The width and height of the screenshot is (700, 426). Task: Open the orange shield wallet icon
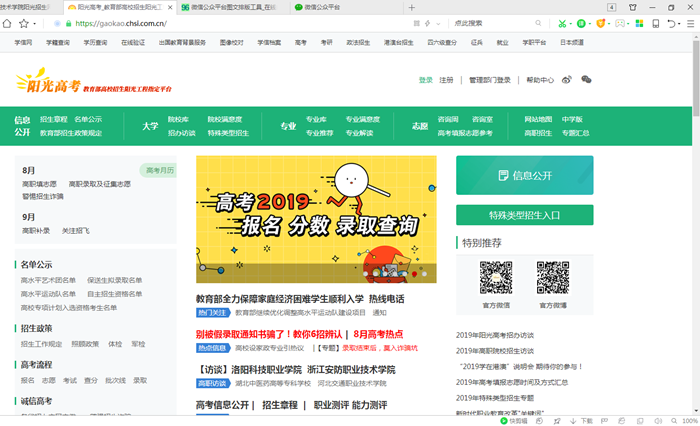(600, 24)
